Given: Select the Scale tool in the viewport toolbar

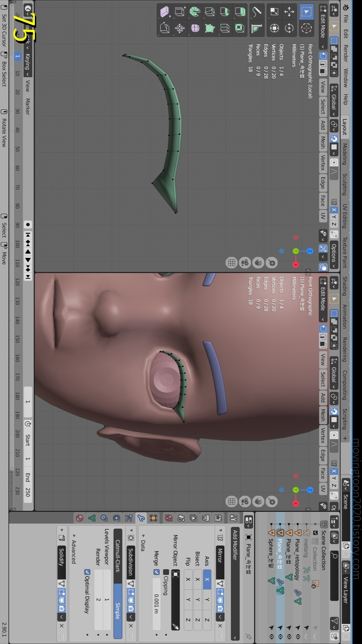Looking at the screenshot, I should (x=274, y=12).
